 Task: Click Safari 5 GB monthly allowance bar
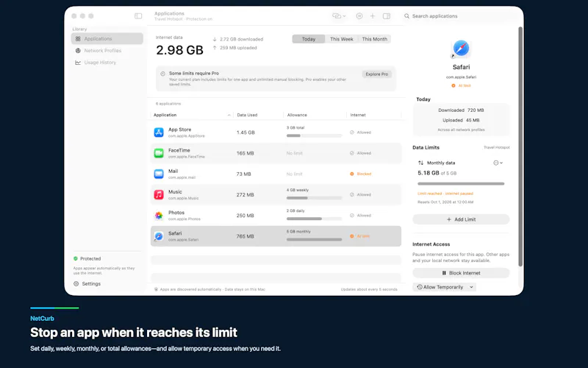point(315,239)
